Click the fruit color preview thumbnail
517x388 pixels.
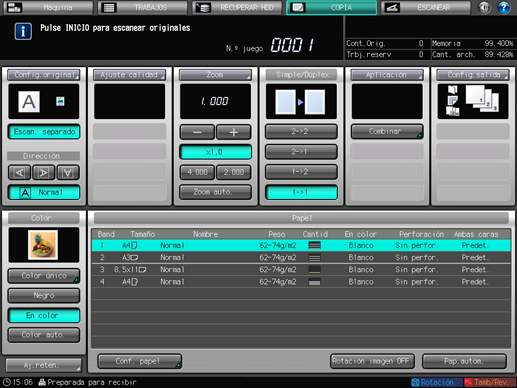pyautogui.click(x=43, y=245)
